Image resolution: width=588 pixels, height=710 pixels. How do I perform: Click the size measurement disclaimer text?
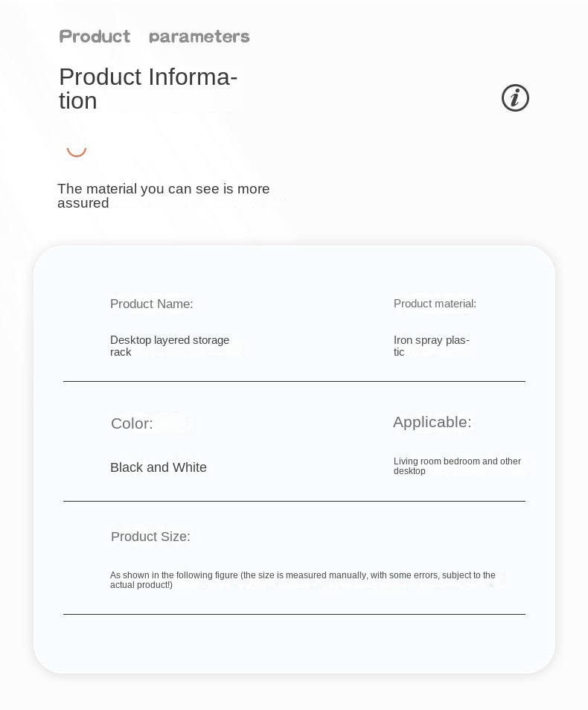[303, 580]
